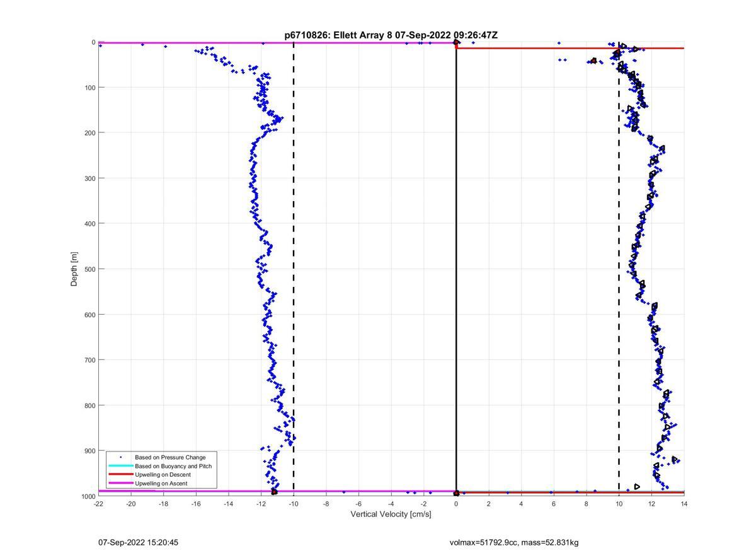
Task: Click the x-axis tick label '12'
Action: click(651, 504)
